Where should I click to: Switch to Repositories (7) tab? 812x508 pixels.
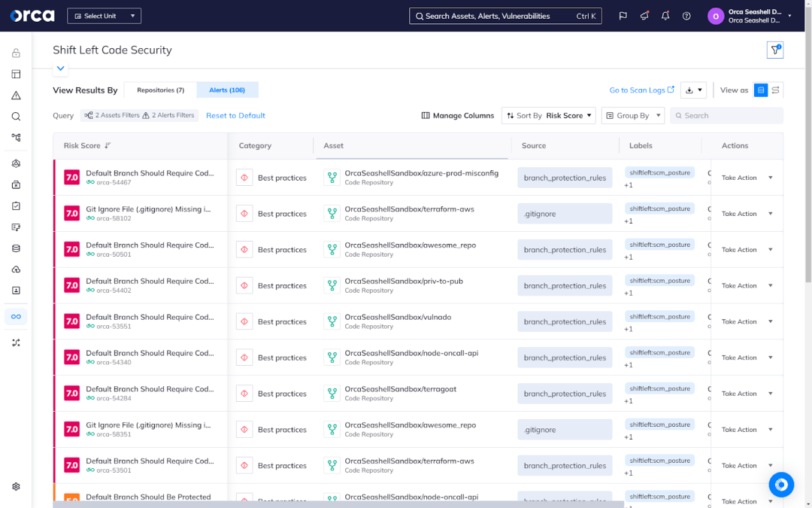[161, 90]
